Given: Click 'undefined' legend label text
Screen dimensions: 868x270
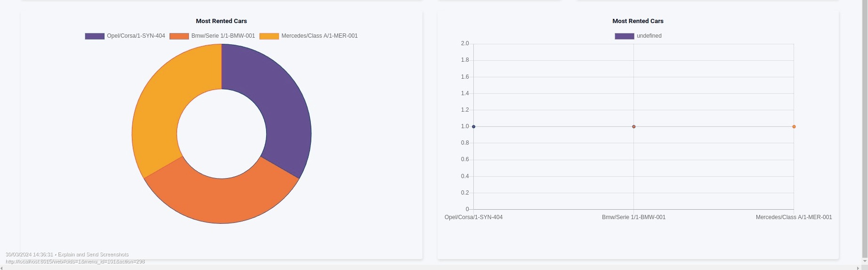Looking at the screenshot, I should pyautogui.click(x=649, y=36).
